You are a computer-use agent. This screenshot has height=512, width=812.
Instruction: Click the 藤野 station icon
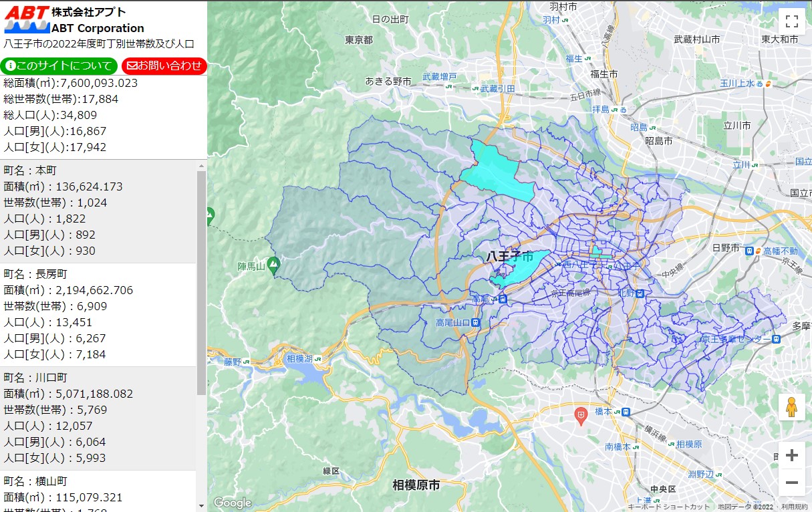(247, 362)
